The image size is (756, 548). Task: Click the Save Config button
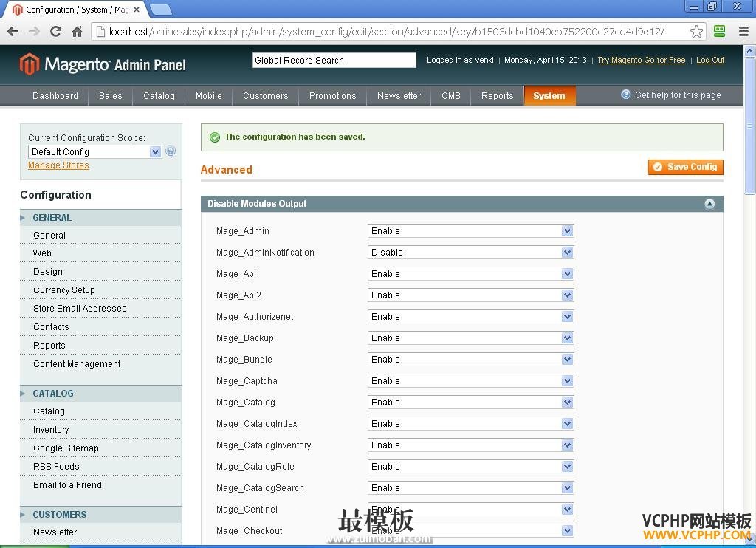click(686, 167)
